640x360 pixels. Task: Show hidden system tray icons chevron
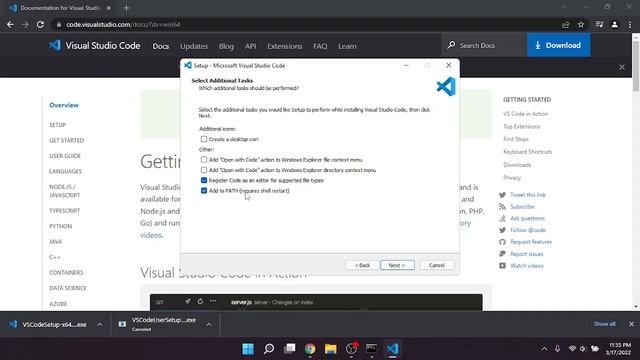(544, 349)
